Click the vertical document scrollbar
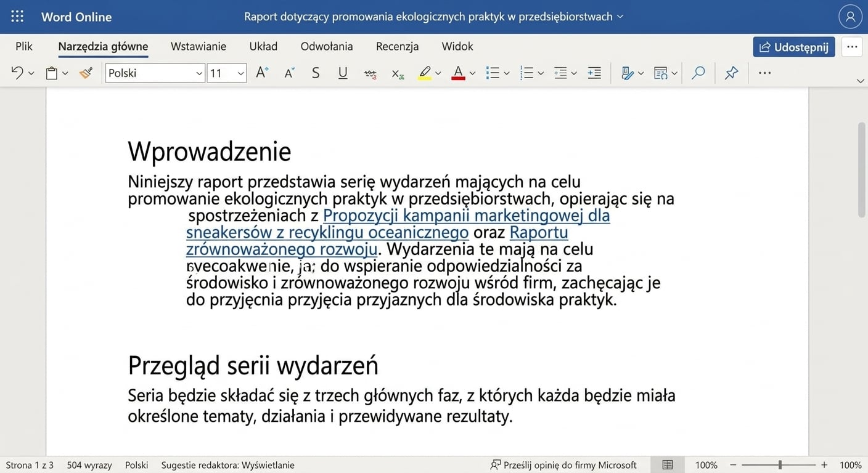This screenshot has height=473, width=868. tap(862, 169)
